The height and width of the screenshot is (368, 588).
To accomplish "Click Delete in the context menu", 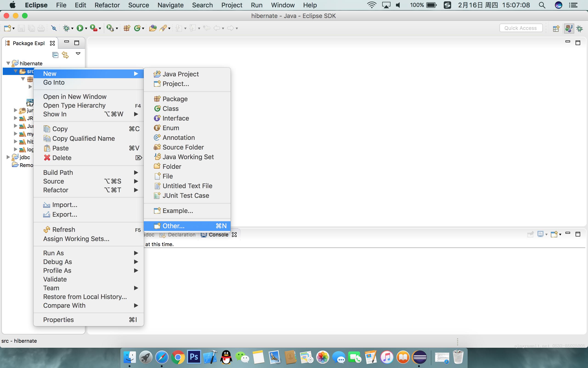I will click(x=88, y=158).
